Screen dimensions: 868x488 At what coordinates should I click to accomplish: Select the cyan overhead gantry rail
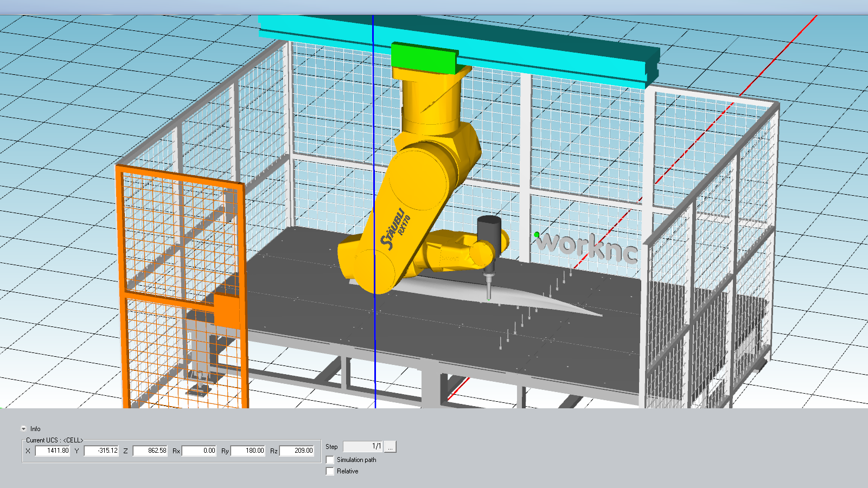pyautogui.click(x=542, y=52)
